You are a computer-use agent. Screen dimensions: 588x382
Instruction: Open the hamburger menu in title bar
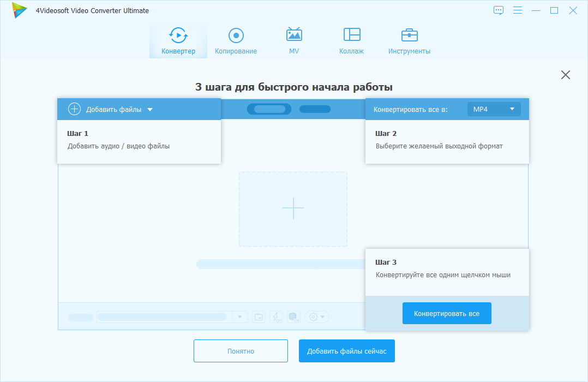coord(518,10)
